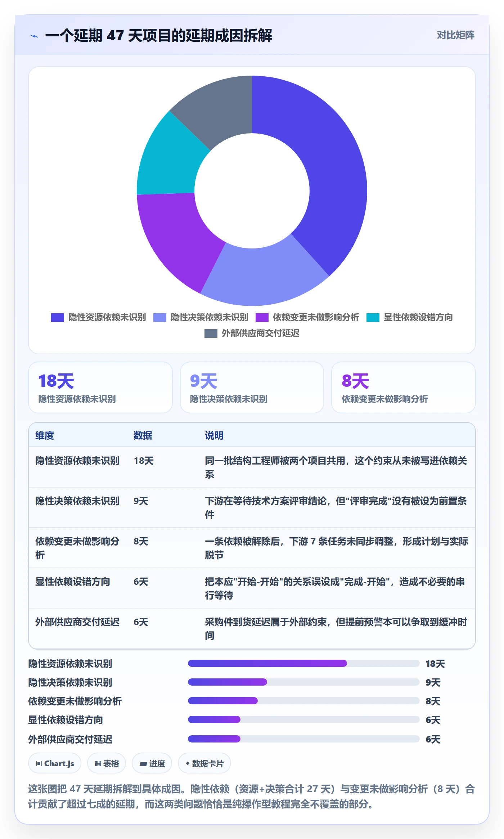This screenshot has width=504, height=839.
Task: Click the 数据卡片 tag chip
Action: 204,763
